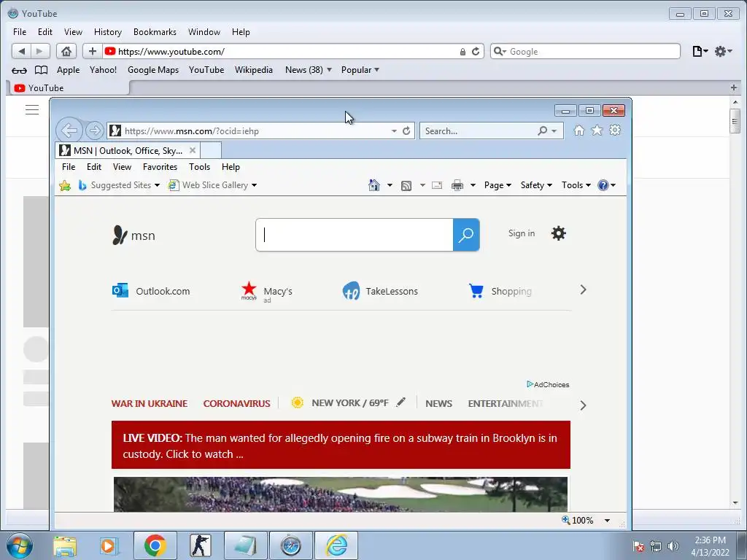Viewport: 747px width, 560px height.
Task: Click the Safari home button
Action: pyautogui.click(x=66, y=52)
